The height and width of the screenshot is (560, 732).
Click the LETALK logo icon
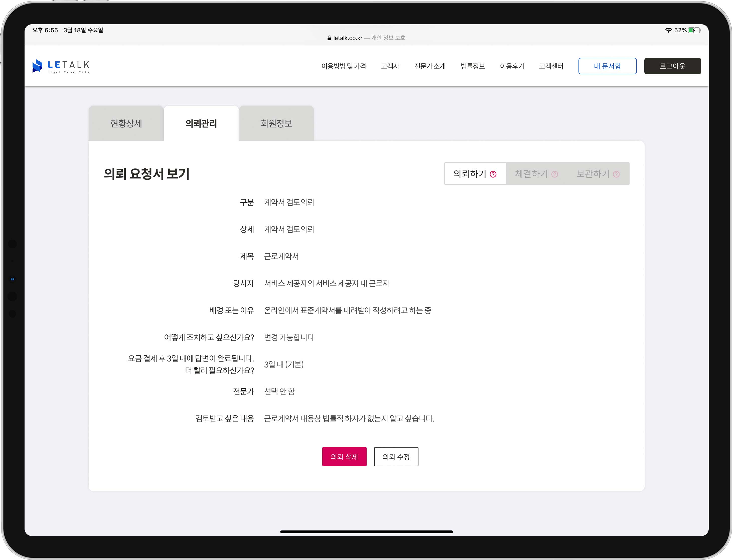click(x=37, y=66)
